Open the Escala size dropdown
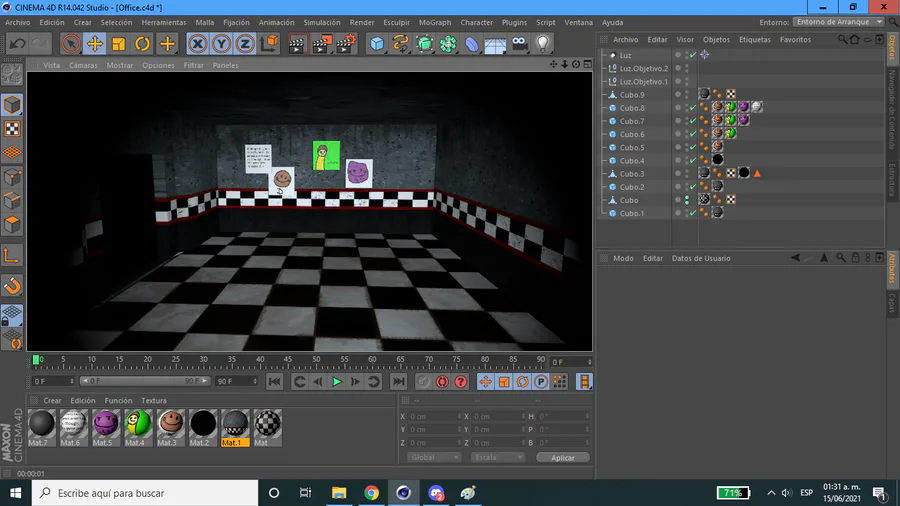 coord(497,457)
